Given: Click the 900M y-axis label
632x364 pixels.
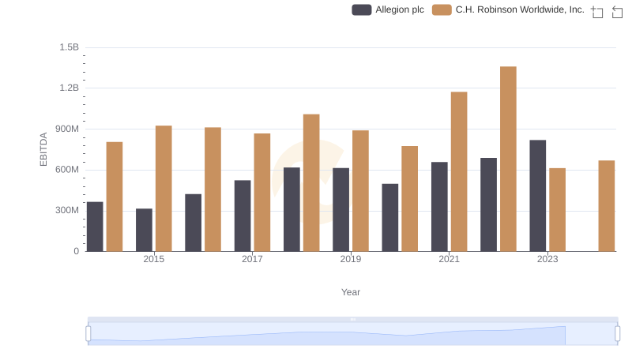Looking at the screenshot, I should [67, 129].
